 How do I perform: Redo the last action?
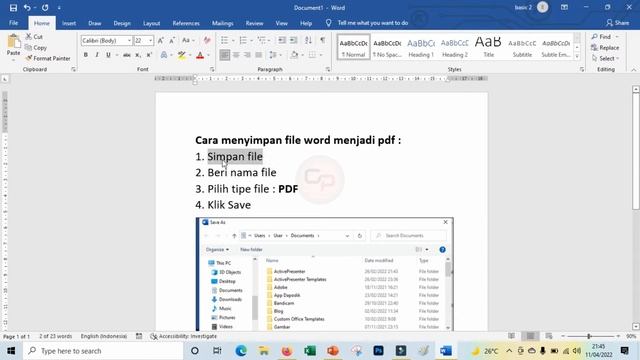45,8
